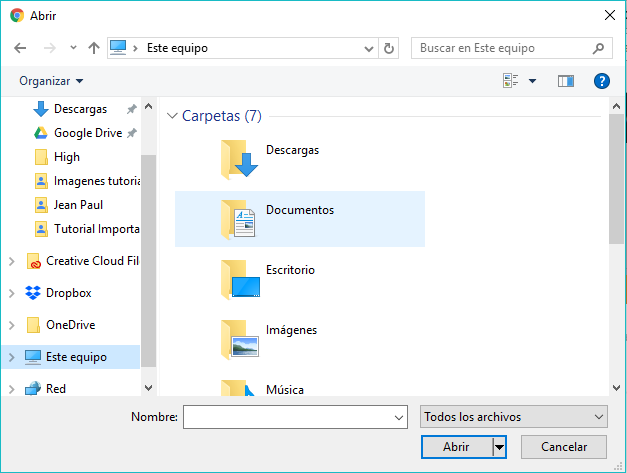Screen dimensions: 627x473
Task: Expand the address bar history dropdown
Action: pos(369,48)
